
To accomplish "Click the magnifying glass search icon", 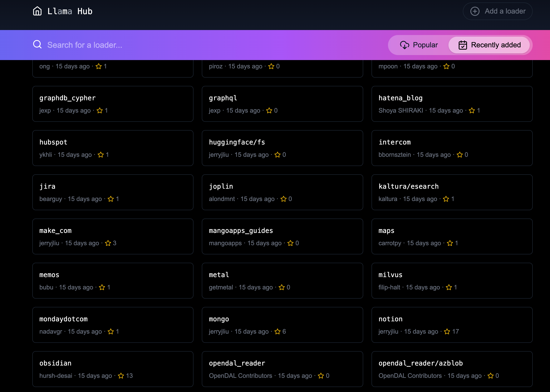I will (37, 45).
